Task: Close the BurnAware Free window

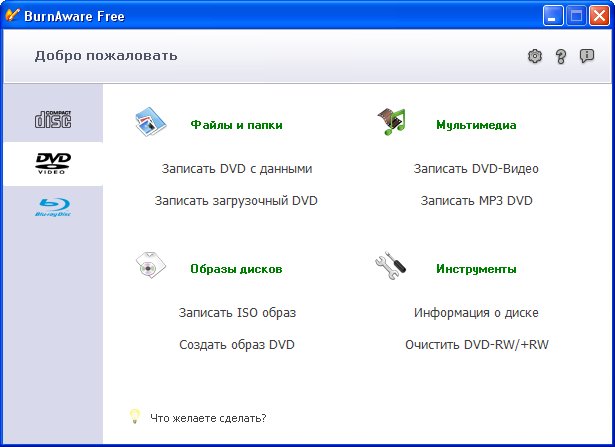Action: [599, 16]
